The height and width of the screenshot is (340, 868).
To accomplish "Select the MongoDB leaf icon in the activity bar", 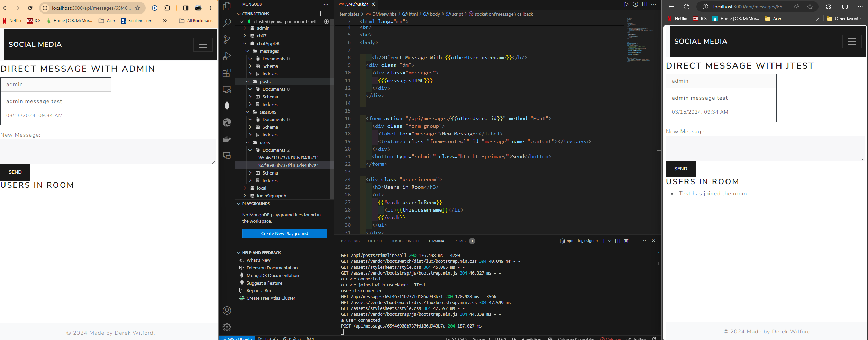I will pos(227,106).
